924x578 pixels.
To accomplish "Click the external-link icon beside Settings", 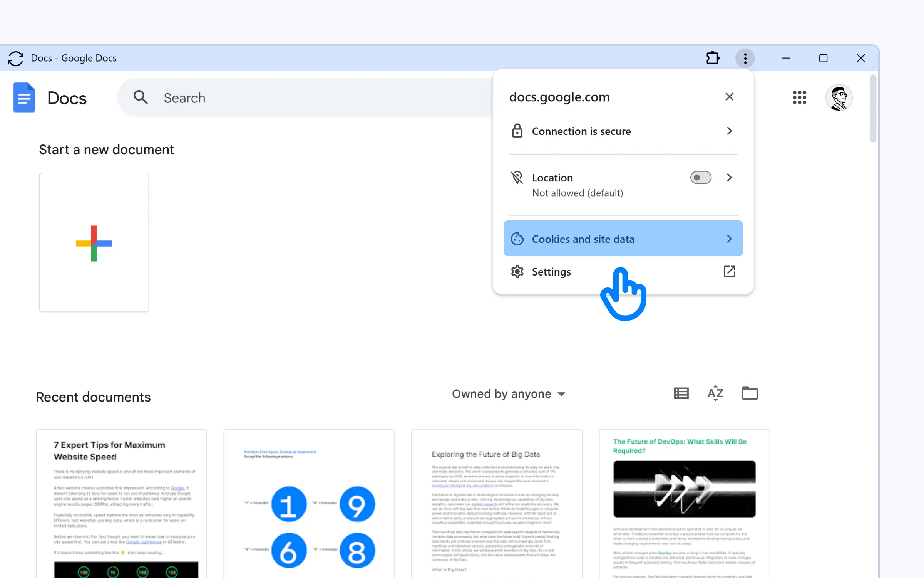I will pyautogui.click(x=729, y=272).
